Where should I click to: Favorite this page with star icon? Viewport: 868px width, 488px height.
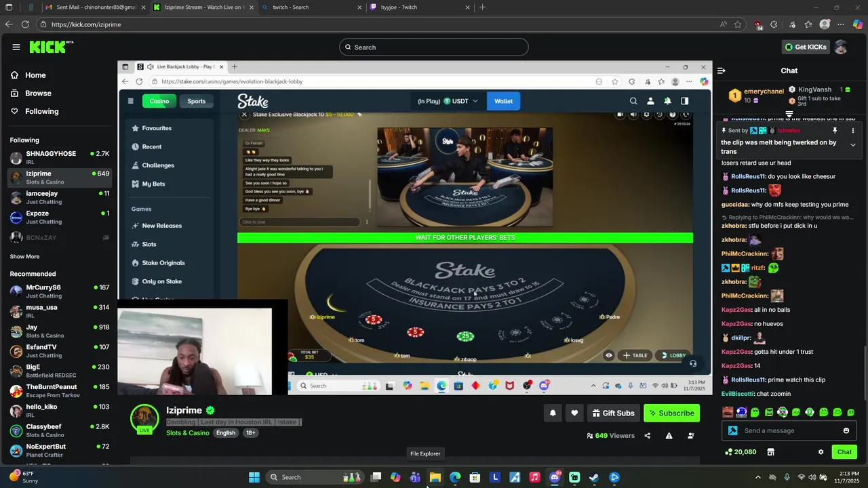pyautogui.click(x=738, y=24)
